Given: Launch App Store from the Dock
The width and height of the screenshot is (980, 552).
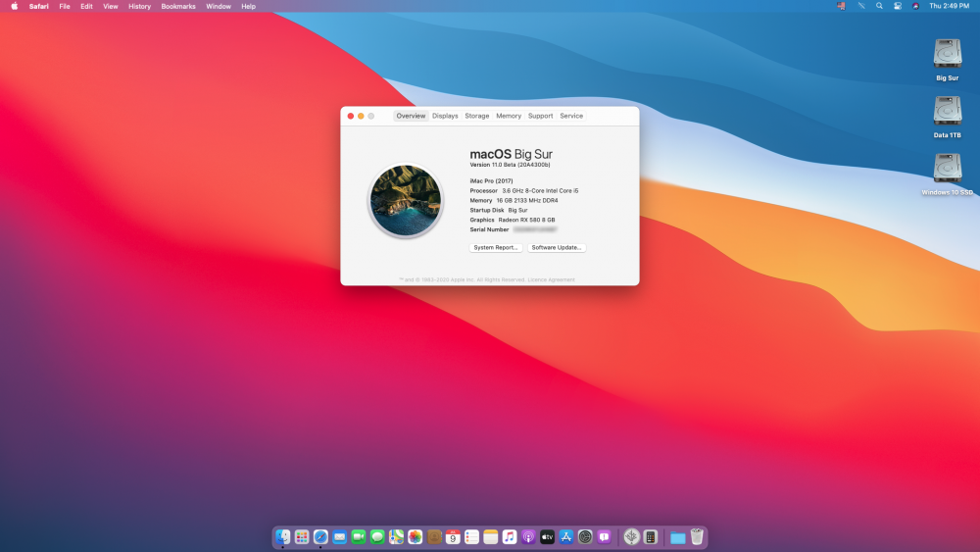Looking at the screenshot, I should pos(566,536).
